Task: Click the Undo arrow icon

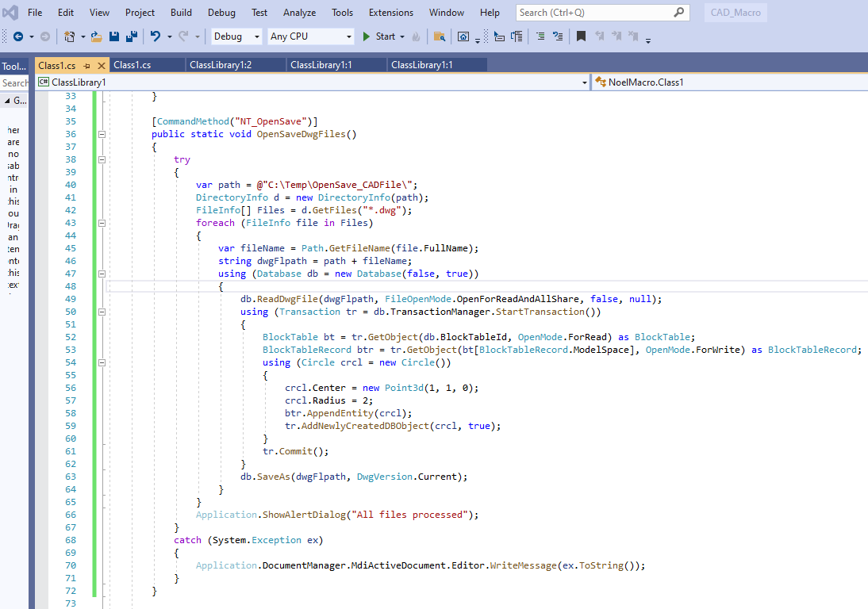Action: pyautogui.click(x=156, y=36)
